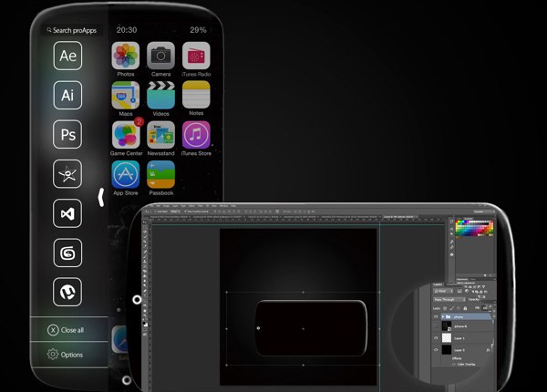Open the Newsstand app
Image resolution: width=547 pixels, height=392 pixels.
(x=160, y=135)
